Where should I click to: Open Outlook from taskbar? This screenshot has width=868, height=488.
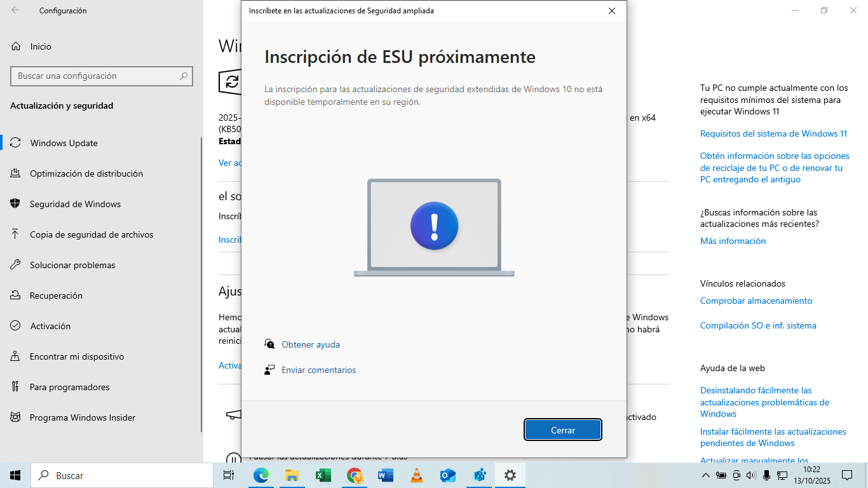pos(448,475)
